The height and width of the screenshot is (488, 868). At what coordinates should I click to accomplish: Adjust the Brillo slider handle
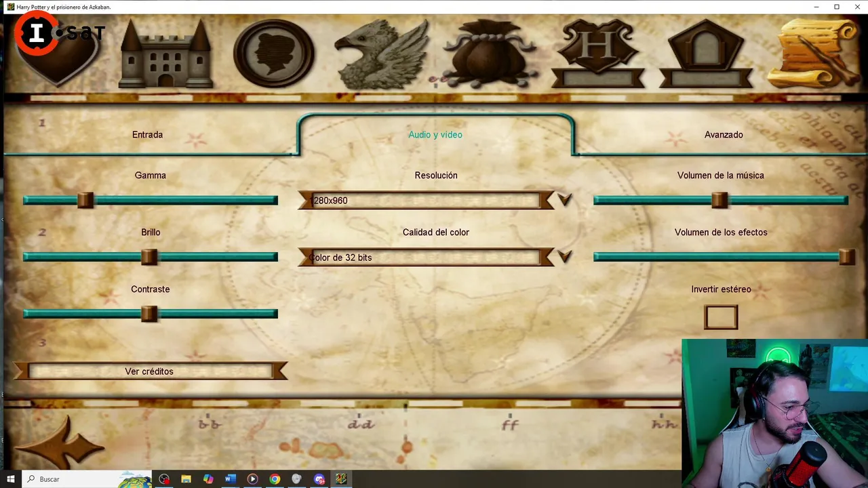149,257
